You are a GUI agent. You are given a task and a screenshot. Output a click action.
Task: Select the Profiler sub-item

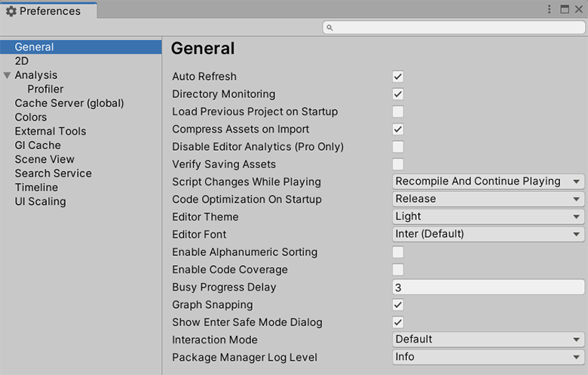click(45, 89)
